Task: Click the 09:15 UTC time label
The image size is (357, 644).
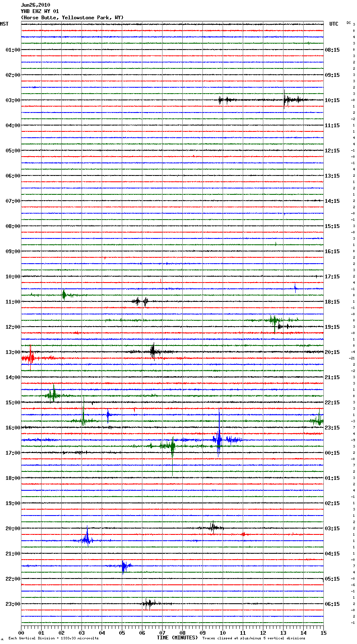Action: click(332, 75)
